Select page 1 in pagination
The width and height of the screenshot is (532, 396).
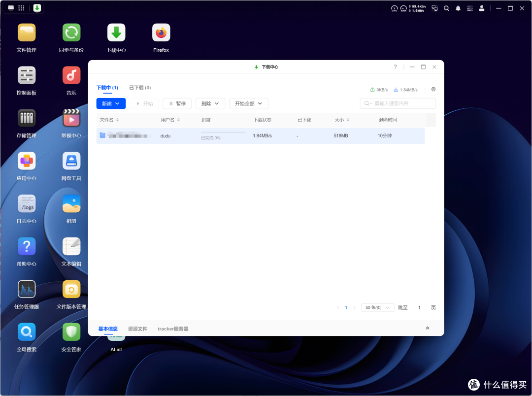point(346,307)
